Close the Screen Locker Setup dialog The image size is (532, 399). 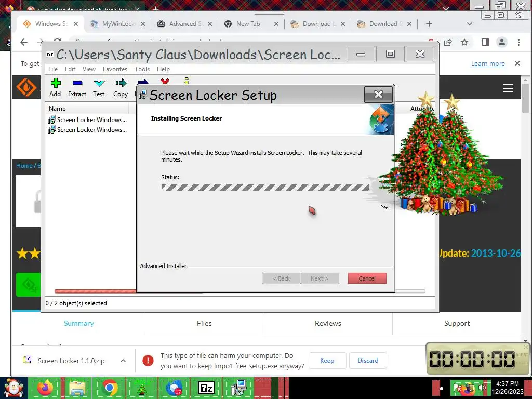378,95
